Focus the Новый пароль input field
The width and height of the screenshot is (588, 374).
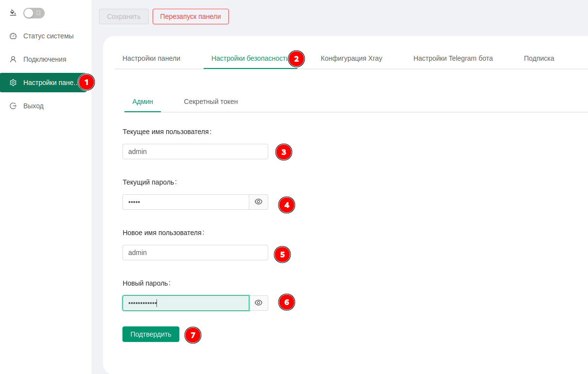(186, 303)
